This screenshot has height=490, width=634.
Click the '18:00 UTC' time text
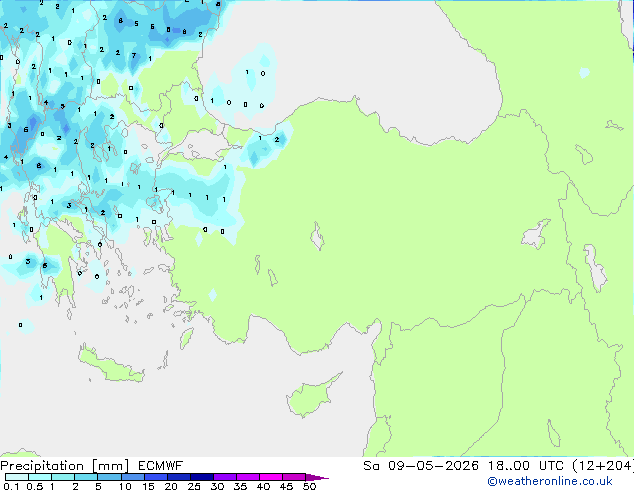point(526,466)
